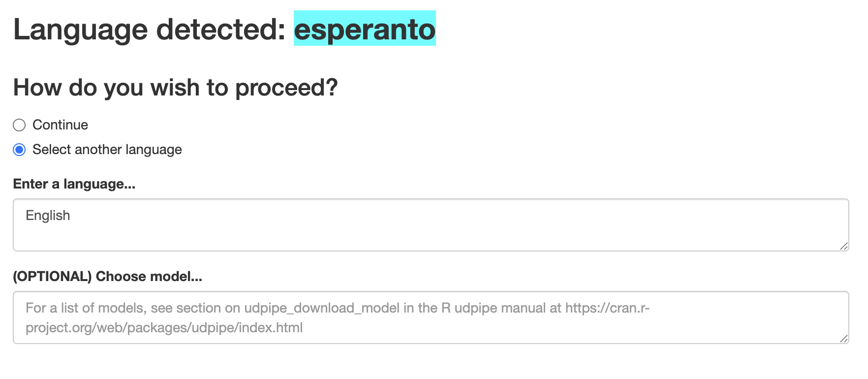Click the resize handle of model text area

[843, 339]
